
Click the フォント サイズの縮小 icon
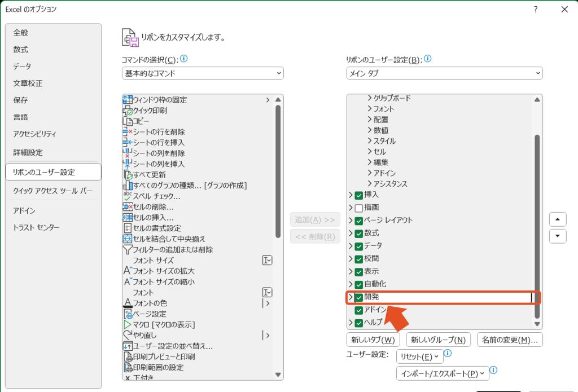[x=128, y=281]
